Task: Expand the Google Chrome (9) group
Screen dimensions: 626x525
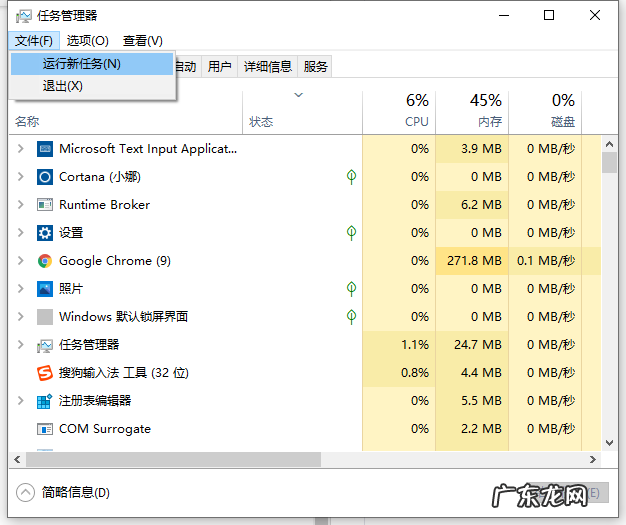Action: [x=21, y=261]
